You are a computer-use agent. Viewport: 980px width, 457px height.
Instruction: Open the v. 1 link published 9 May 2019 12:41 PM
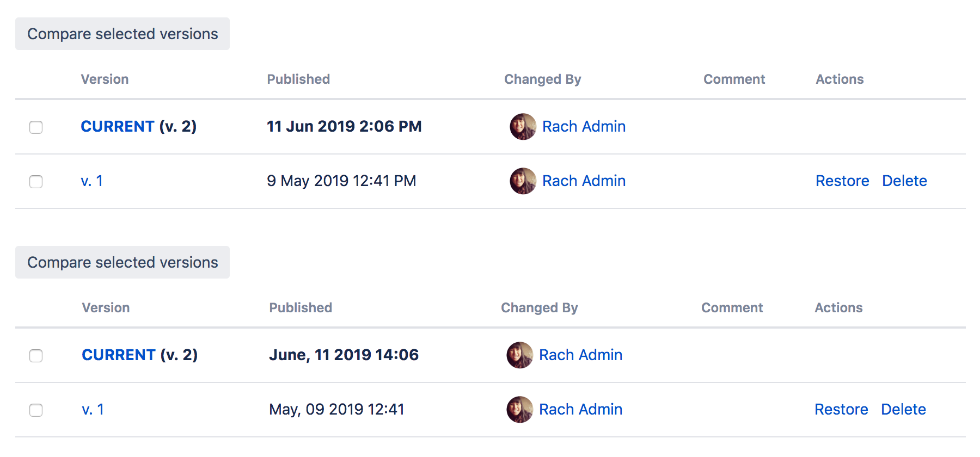pyautogui.click(x=91, y=181)
